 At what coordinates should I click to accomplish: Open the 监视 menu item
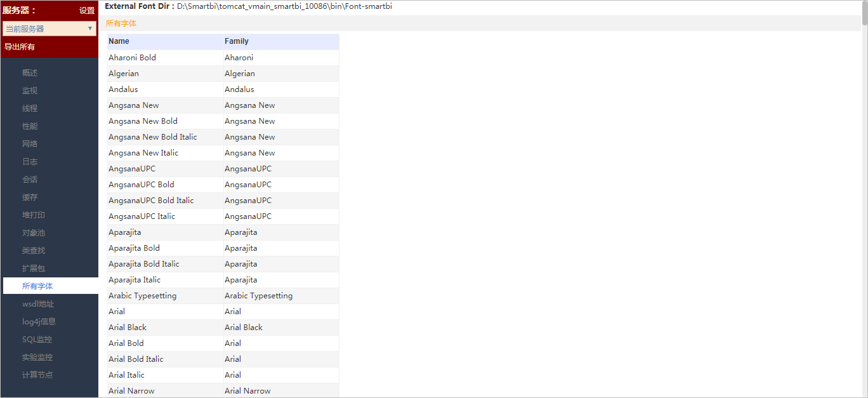(x=30, y=91)
